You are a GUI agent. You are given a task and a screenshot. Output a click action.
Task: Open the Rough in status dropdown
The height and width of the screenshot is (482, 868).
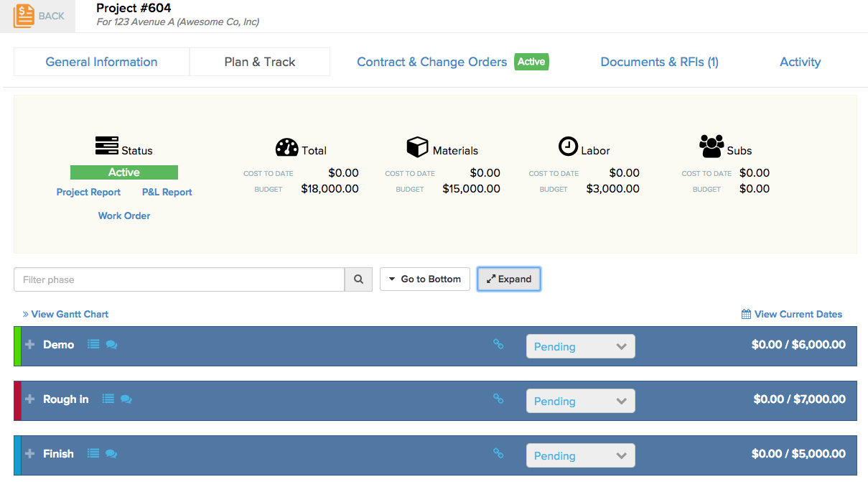[x=580, y=401]
